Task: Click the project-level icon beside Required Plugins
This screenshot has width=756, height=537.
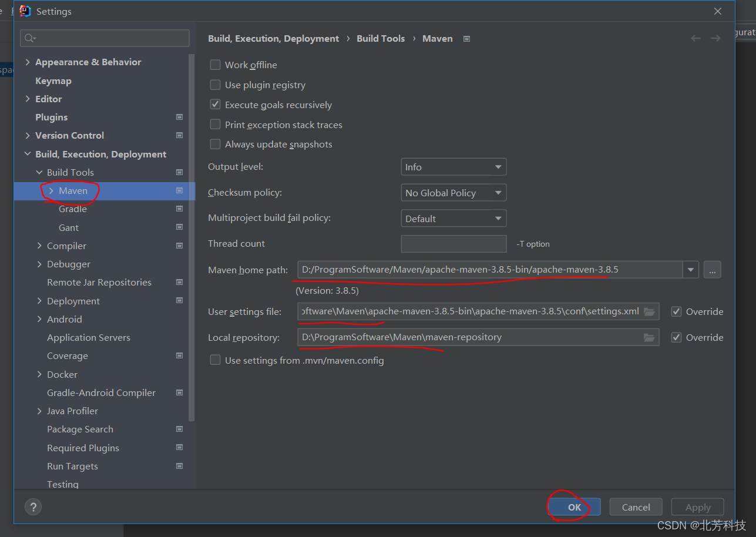Action: click(180, 447)
